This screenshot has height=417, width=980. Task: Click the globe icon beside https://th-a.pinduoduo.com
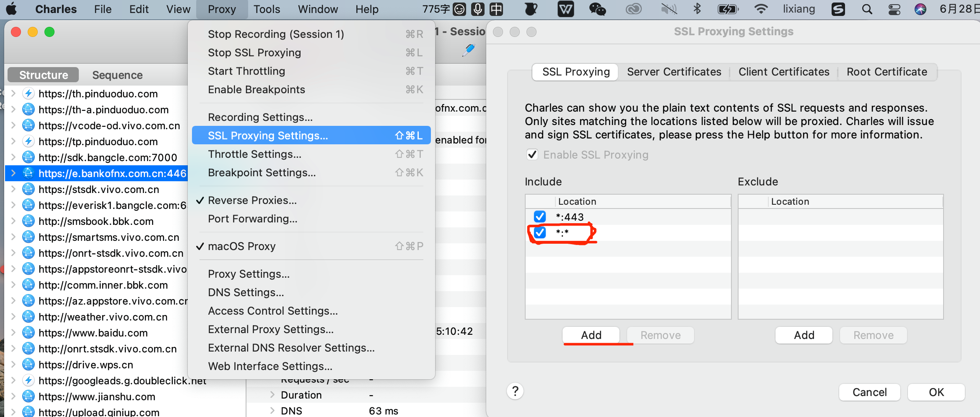[x=28, y=109]
